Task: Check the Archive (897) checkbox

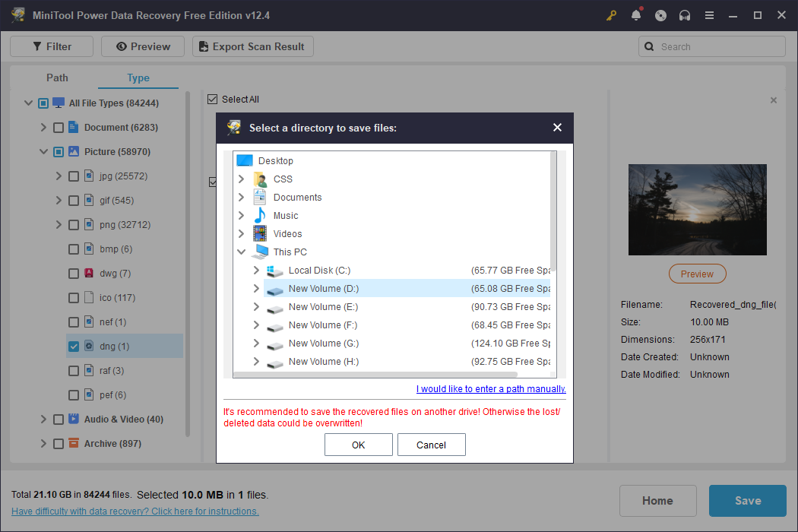Action: pos(59,443)
